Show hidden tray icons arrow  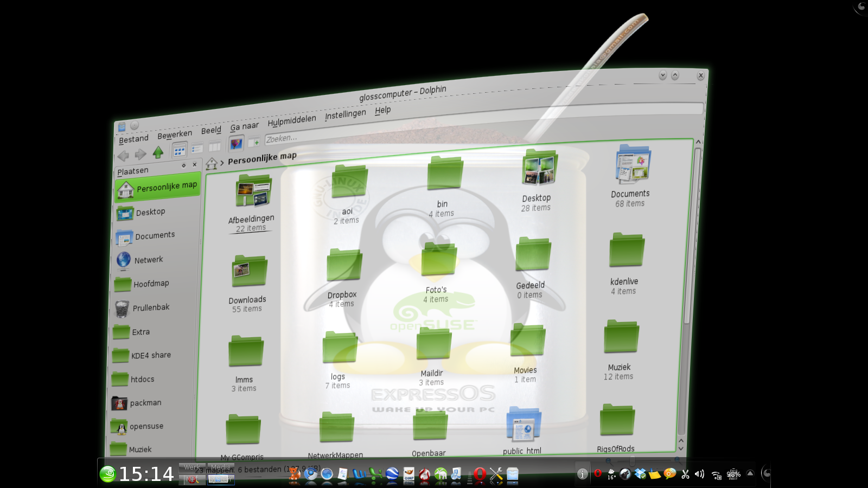[750, 473]
